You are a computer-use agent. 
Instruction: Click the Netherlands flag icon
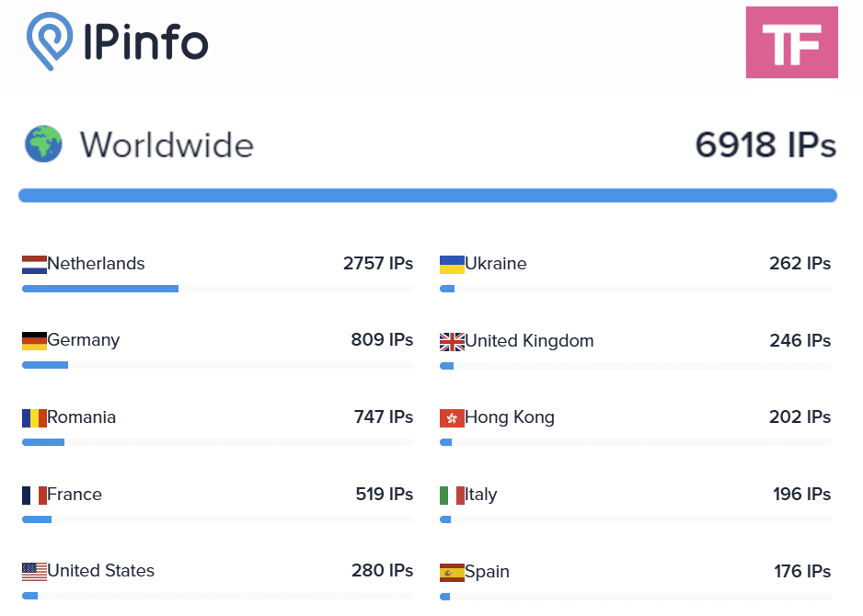[34, 265]
